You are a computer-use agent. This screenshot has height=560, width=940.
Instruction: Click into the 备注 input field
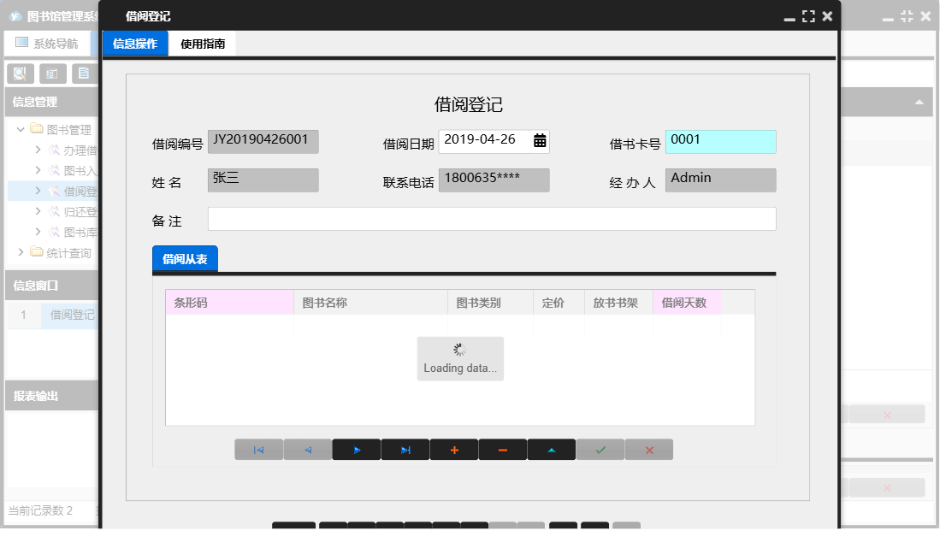point(492,220)
